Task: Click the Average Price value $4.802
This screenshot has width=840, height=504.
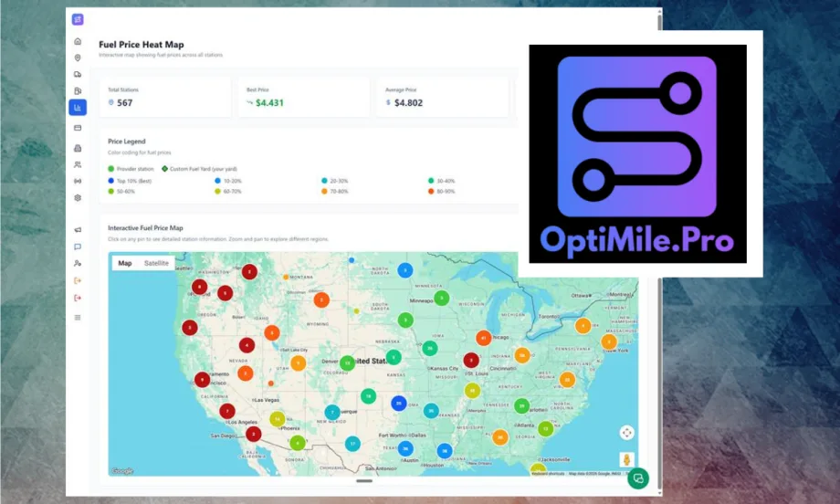Action: [408, 103]
